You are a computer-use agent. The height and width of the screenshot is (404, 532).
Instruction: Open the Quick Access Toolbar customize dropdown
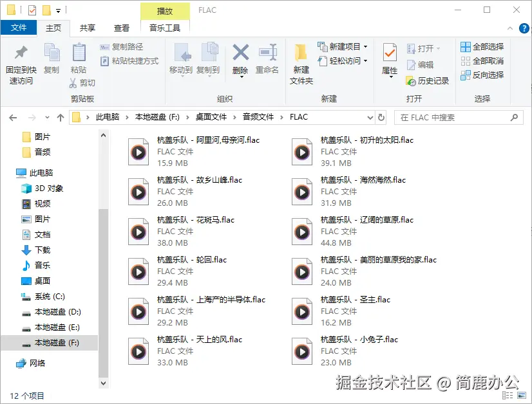click(59, 11)
